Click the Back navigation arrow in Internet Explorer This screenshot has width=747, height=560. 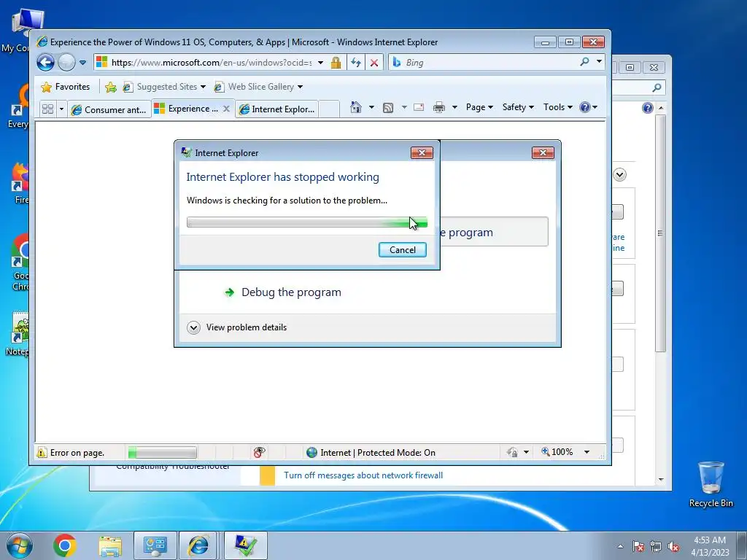(46, 63)
